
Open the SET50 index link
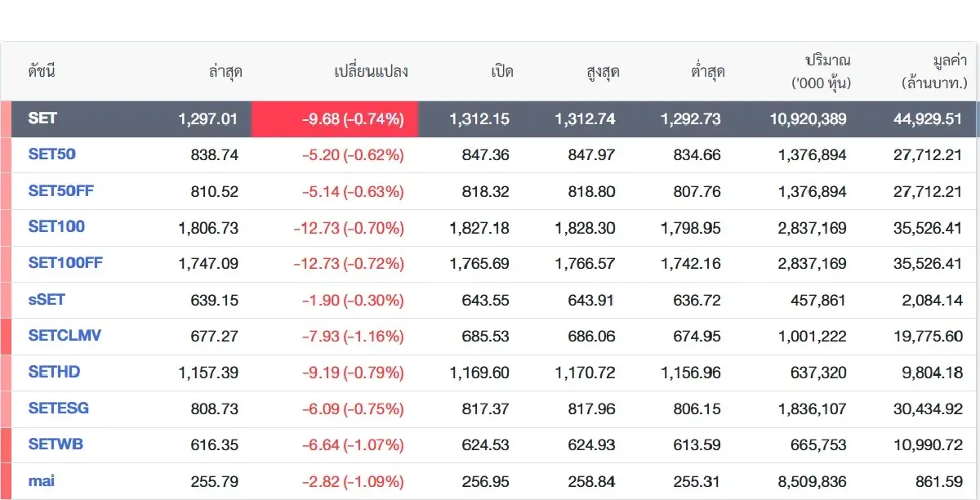click(x=51, y=154)
